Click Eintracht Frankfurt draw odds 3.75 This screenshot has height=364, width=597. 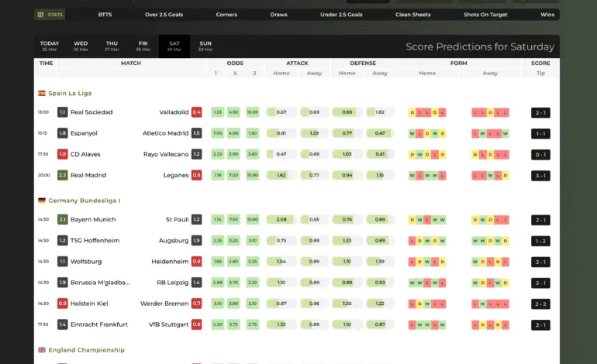[x=233, y=325]
